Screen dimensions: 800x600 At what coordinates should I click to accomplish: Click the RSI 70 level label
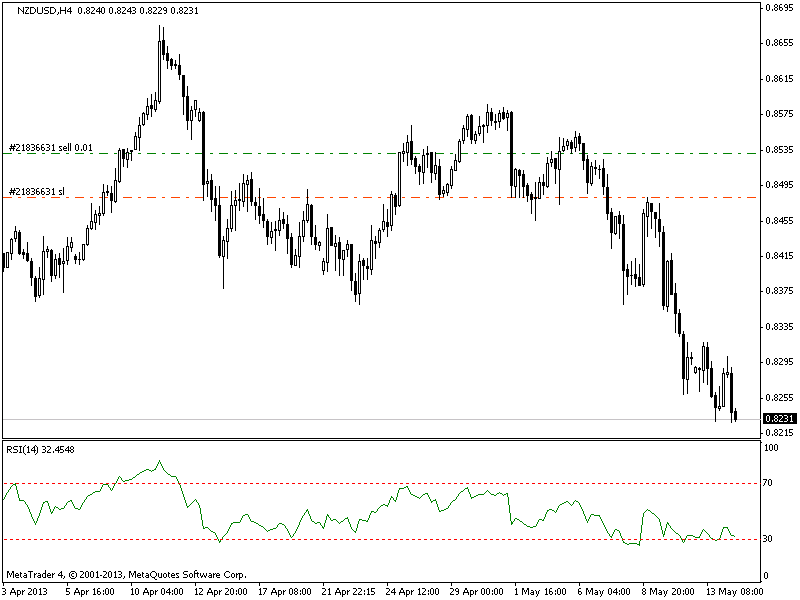[768, 483]
